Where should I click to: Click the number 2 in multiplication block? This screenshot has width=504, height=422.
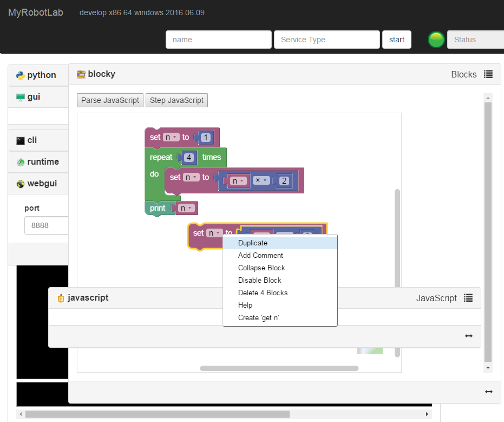point(284,181)
